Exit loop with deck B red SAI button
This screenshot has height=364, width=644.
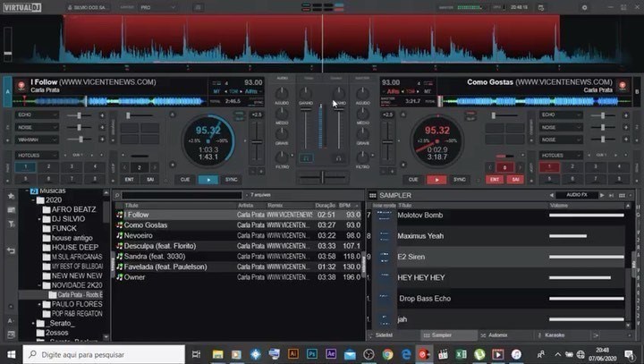coord(515,180)
